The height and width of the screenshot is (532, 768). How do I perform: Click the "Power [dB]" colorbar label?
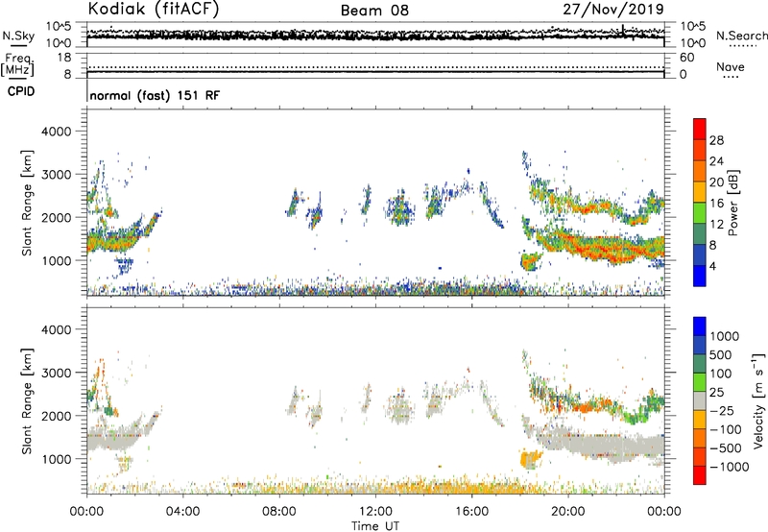pos(732,203)
